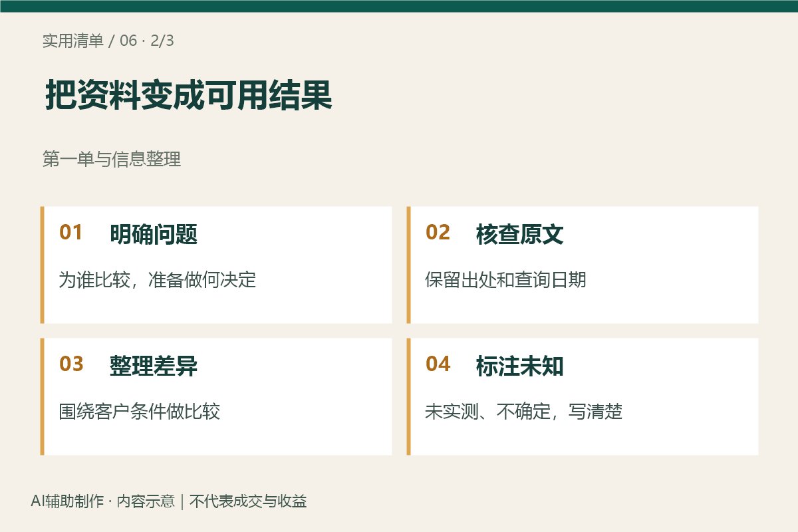
Task: Click the number 01 in first card
Action: coord(71,233)
